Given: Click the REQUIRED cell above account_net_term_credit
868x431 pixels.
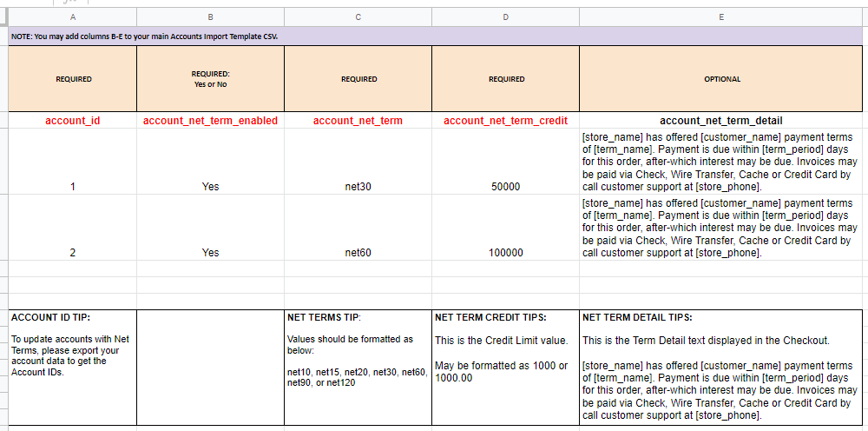Looking at the screenshot, I should coord(505,79).
